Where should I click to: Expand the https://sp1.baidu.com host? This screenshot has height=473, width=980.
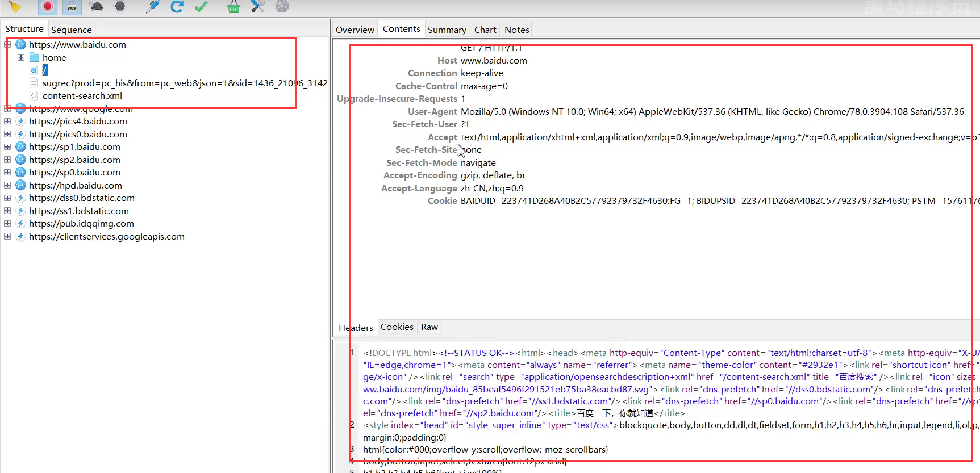click(7, 146)
